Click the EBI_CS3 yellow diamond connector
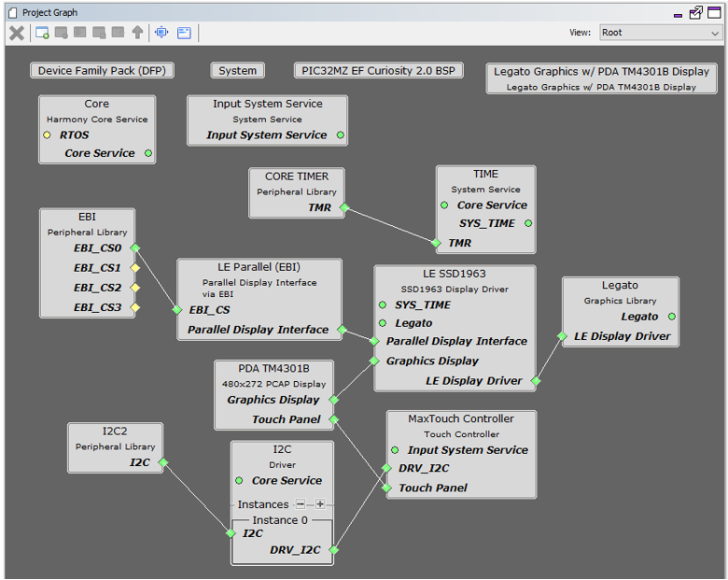 (x=135, y=307)
